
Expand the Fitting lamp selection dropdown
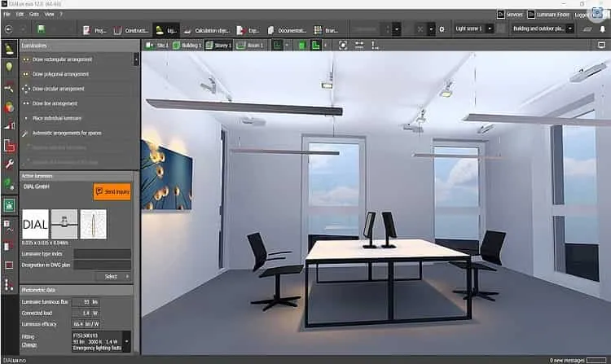(x=126, y=341)
